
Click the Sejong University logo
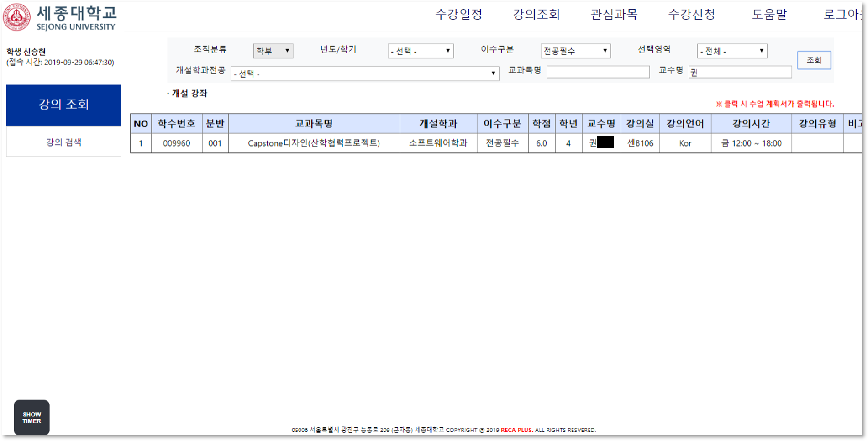[59, 17]
